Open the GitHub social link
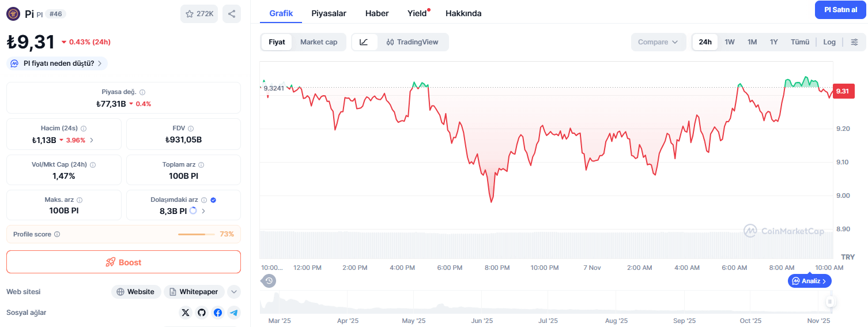Image resolution: width=868 pixels, height=327 pixels. click(x=202, y=313)
